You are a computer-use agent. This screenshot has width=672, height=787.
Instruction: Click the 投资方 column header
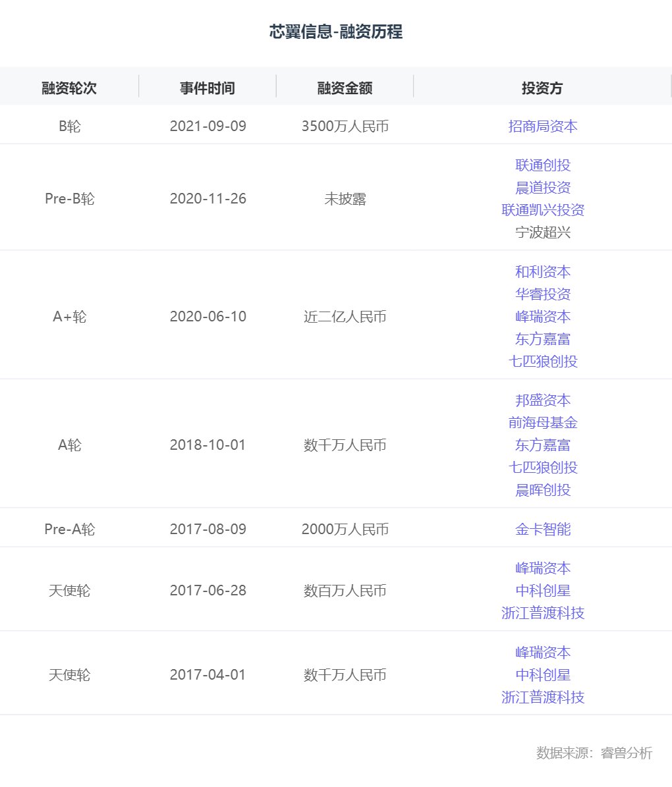coord(542,88)
